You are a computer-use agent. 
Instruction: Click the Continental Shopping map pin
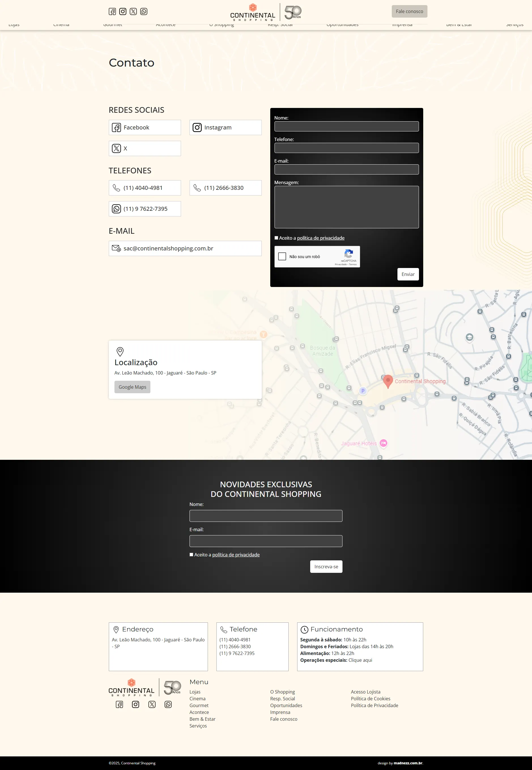click(388, 381)
